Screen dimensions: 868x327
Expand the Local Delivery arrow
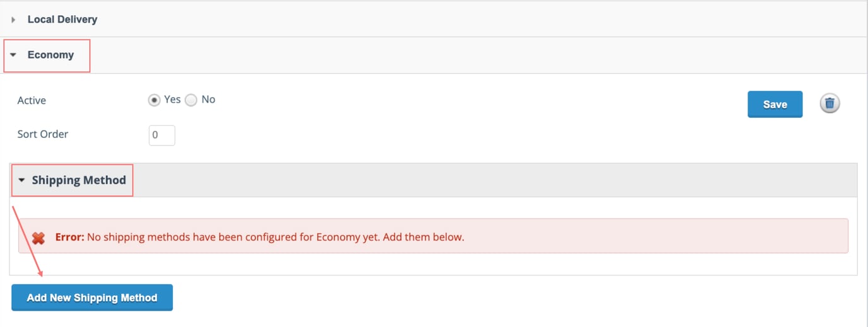tap(14, 20)
